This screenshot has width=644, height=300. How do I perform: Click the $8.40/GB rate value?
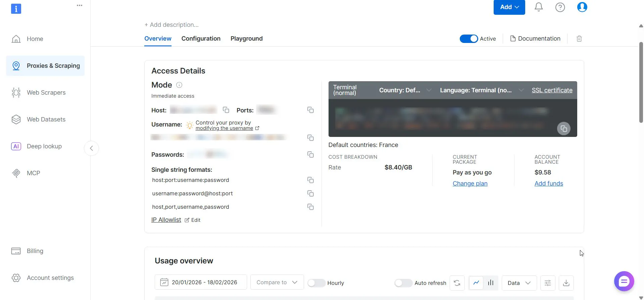[398, 167]
